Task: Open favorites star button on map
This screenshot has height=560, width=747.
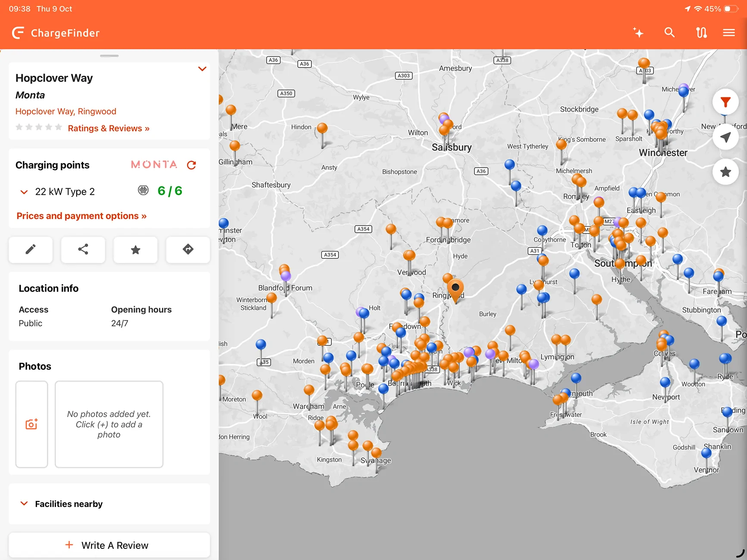Action: 726,172
